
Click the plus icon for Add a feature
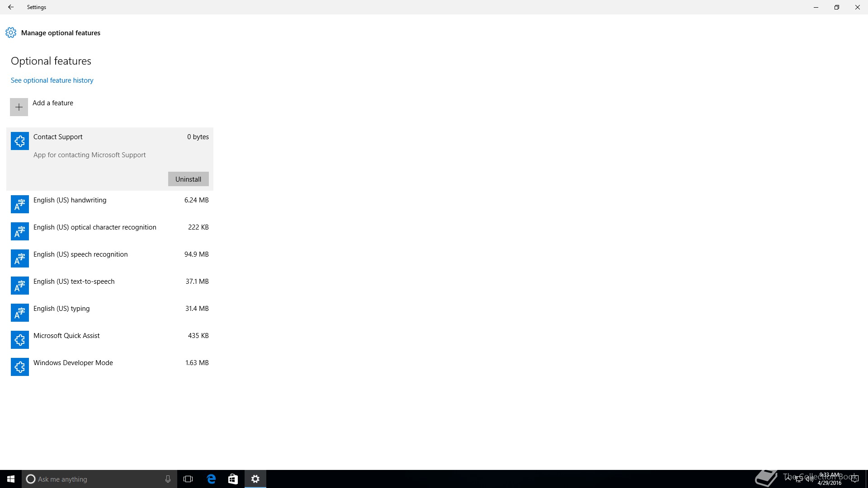[19, 107]
